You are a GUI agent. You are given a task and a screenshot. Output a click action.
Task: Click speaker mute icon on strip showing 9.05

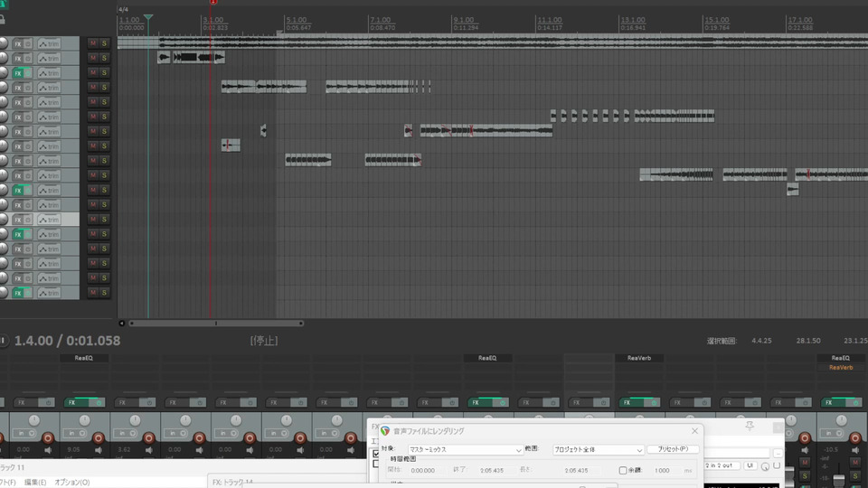99,450
